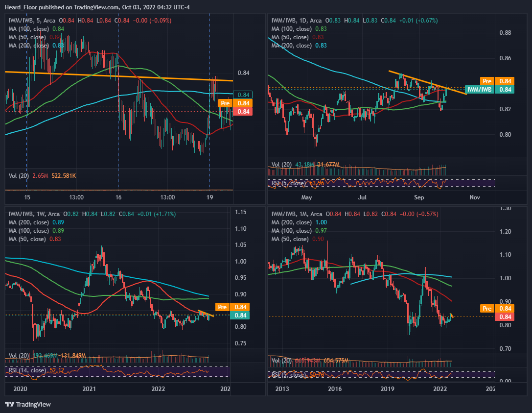Click the '2021' label on the weekly time axis
The image size is (532, 413).
click(x=89, y=389)
